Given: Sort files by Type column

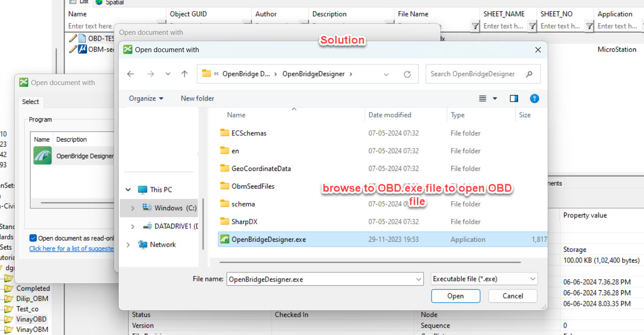Looking at the screenshot, I should pos(458,115).
